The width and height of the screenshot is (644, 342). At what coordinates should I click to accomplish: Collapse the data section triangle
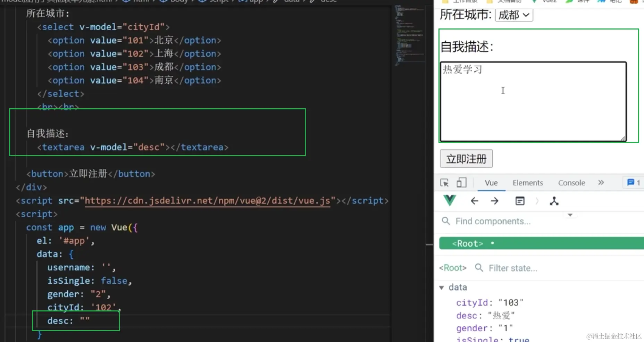(442, 287)
